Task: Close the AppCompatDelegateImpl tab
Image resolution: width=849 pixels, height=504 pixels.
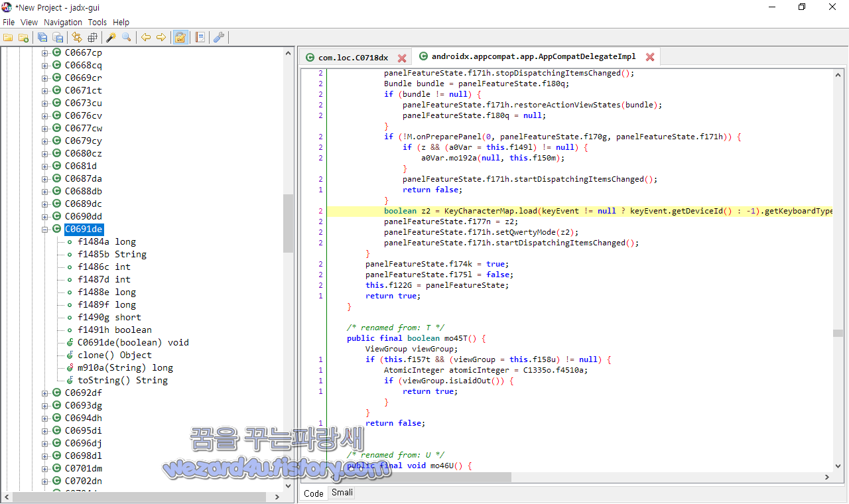Action: click(650, 57)
